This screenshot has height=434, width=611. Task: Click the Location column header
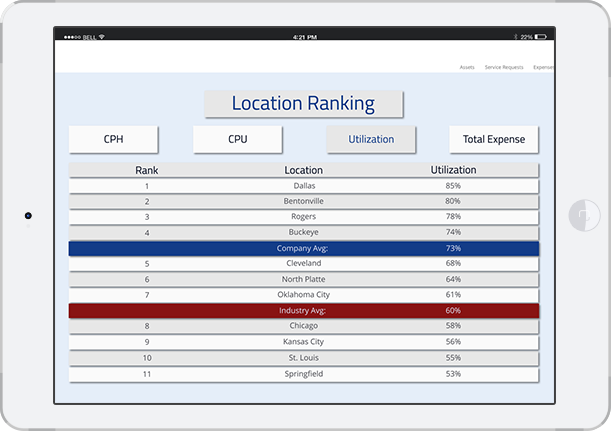304,170
